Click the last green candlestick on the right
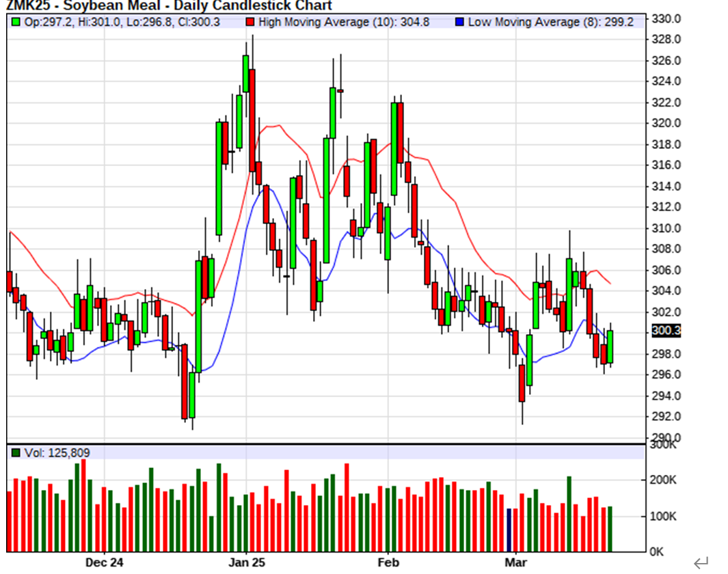The width and height of the screenshot is (728, 574). pyautogui.click(x=610, y=346)
